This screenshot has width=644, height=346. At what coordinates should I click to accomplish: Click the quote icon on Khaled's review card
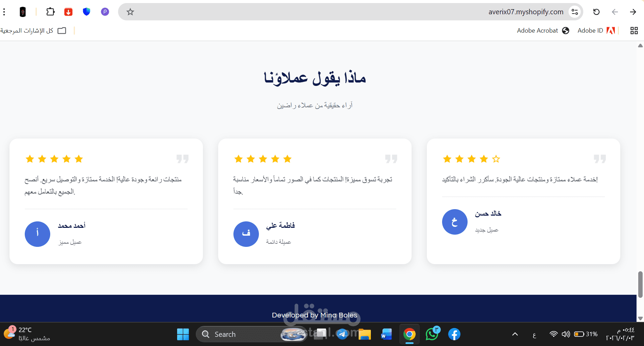(x=600, y=159)
